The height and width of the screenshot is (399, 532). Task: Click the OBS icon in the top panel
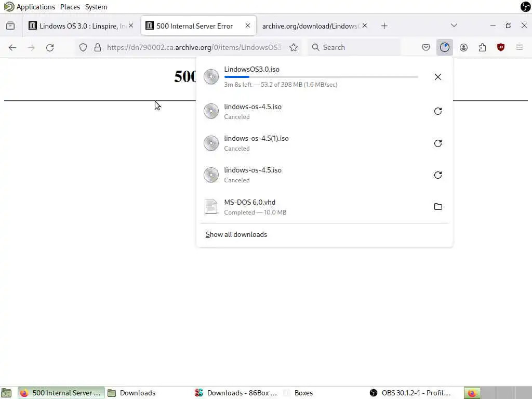tap(526, 7)
